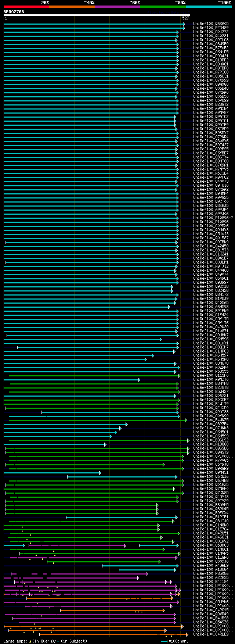Click the UniRef100_A5UYK6 hit name
Screen dimensions: 235x644
pos(211,602)
